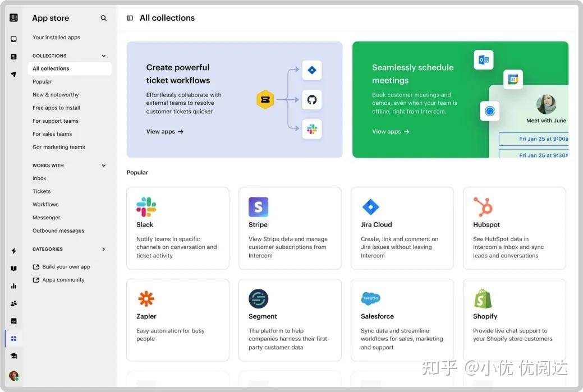Open the Contacts people icon

tap(13, 303)
